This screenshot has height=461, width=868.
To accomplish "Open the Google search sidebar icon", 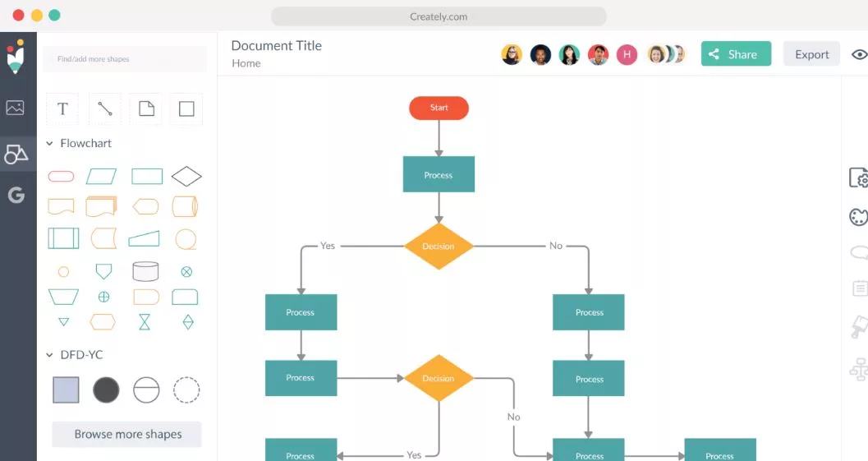I will (16, 195).
